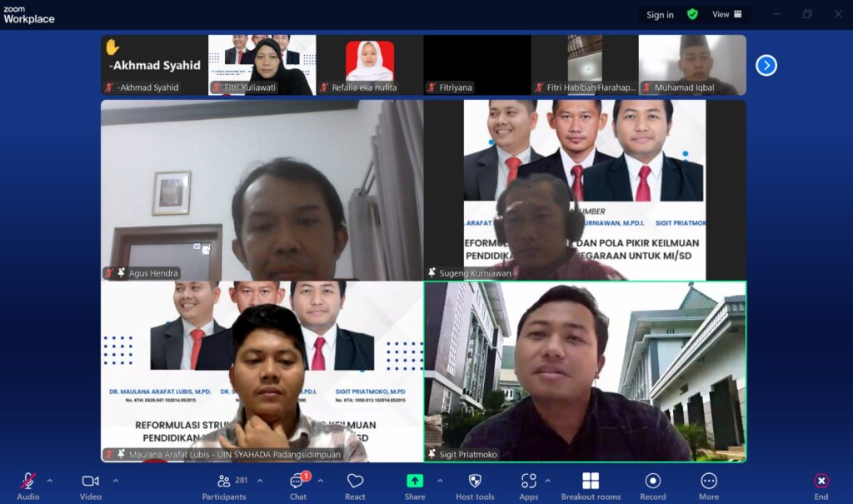The width and height of the screenshot is (853, 504).
Task: Click the Zoom Workplace logo
Action: tap(29, 15)
